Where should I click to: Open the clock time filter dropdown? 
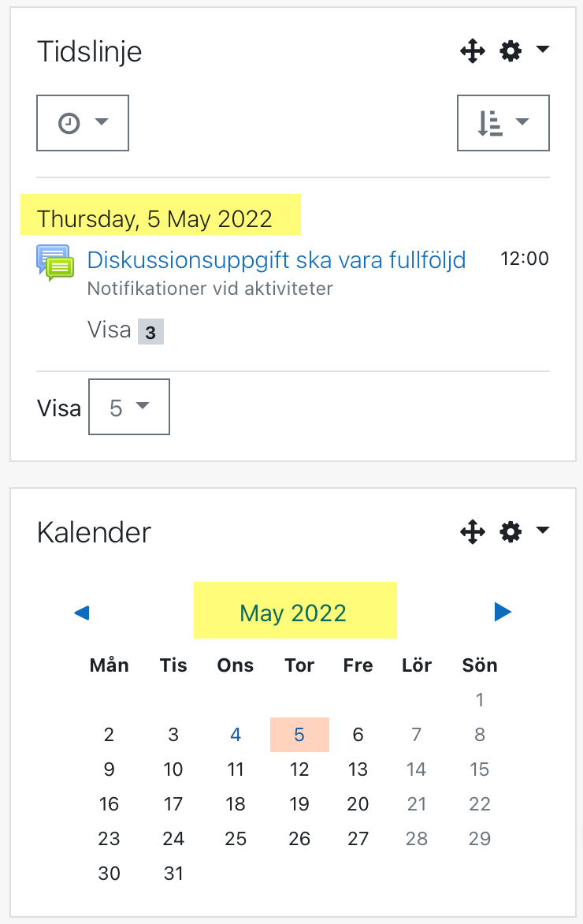pos(83,122)
